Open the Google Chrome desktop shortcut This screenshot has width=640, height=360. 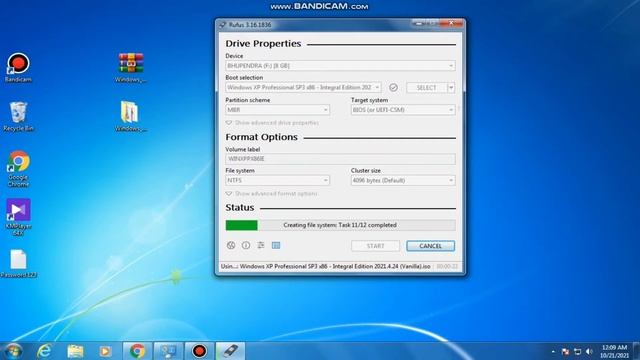coord(18,169)
